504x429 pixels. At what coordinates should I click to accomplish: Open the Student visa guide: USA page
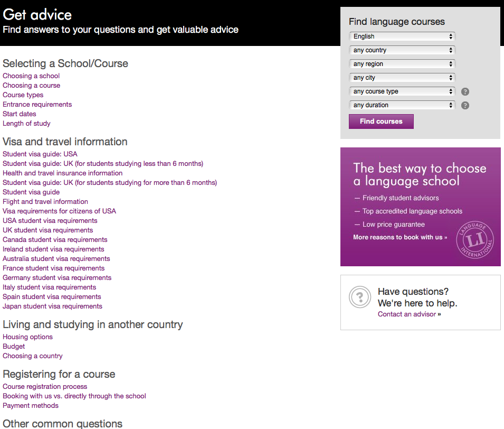point(40,154)
